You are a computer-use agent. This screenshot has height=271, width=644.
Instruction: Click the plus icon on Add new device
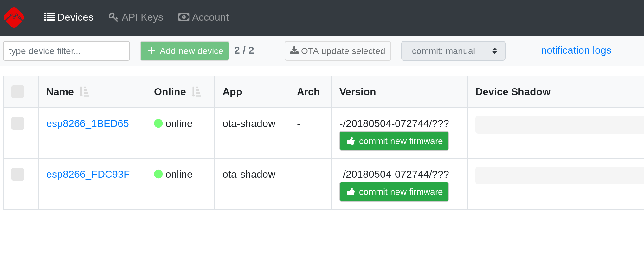tap(151, 50)
